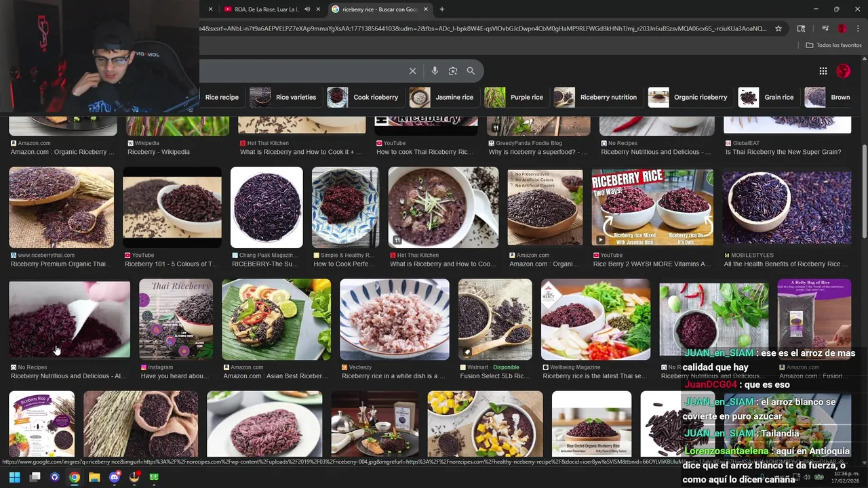Open MOBILESTYLES Health Benefits image
This screenshot has height=488, width=868.
point(787,207)
